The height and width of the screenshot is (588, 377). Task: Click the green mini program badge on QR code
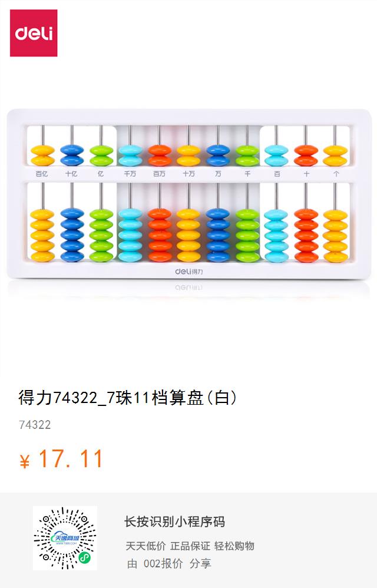click(85, 559)
